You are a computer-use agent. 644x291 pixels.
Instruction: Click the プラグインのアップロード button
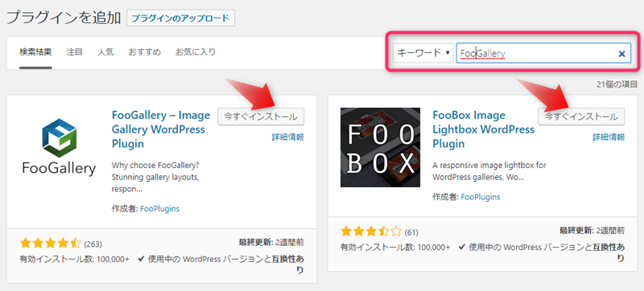click(180, 18)
